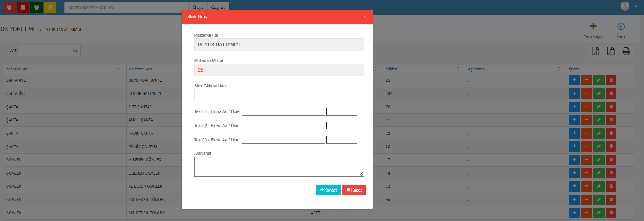Click orange minus icon for KADIN ÇANTA row
Image resolution: width=644 pixels, height=221 pixels.
pos(587,133)
